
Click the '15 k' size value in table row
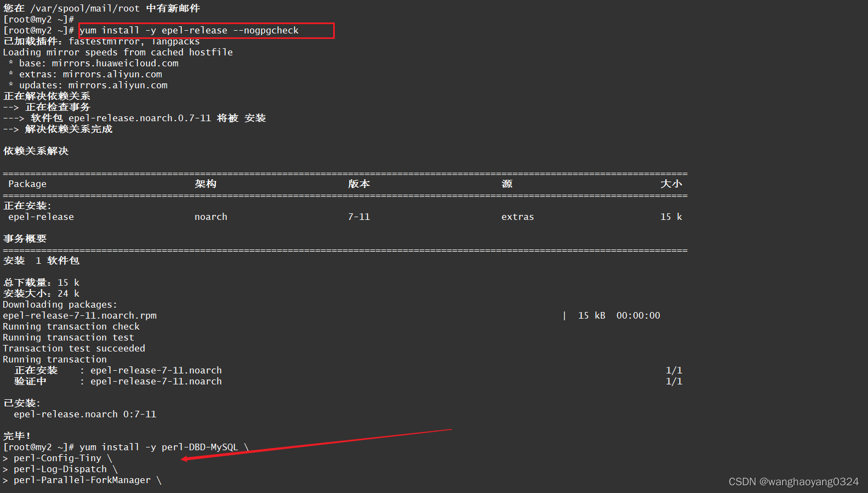pyautogui.click(x=671, y=217)
